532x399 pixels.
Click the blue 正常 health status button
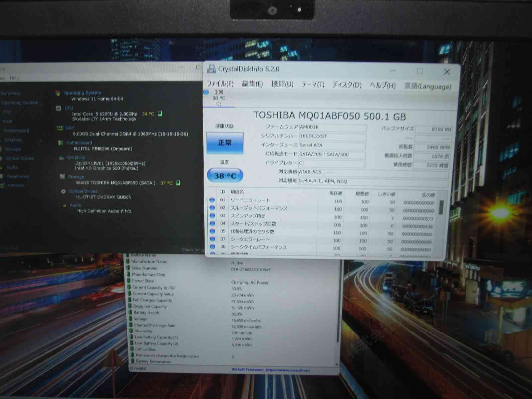point(225,143)
